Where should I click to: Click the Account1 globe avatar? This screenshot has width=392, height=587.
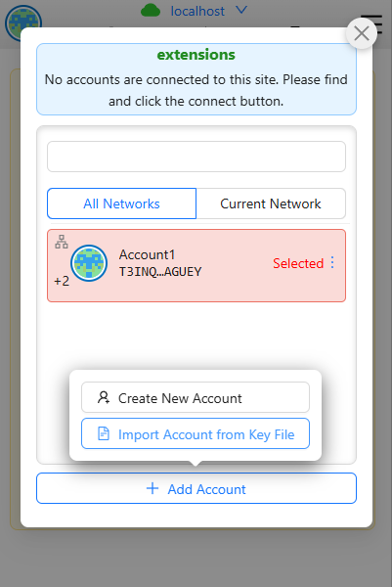[89, 263]
